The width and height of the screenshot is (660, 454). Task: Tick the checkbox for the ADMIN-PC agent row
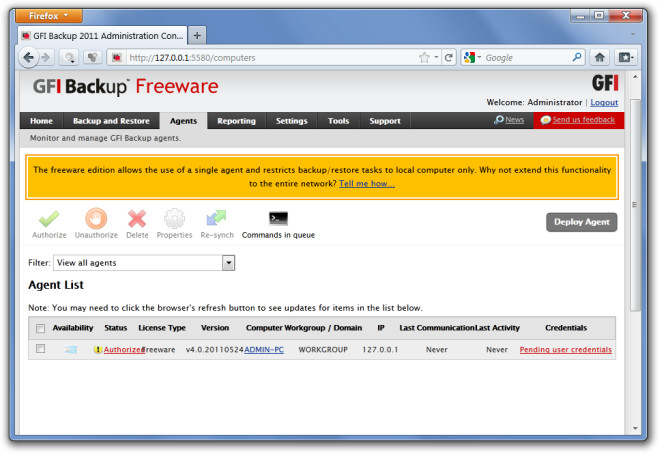40,349
